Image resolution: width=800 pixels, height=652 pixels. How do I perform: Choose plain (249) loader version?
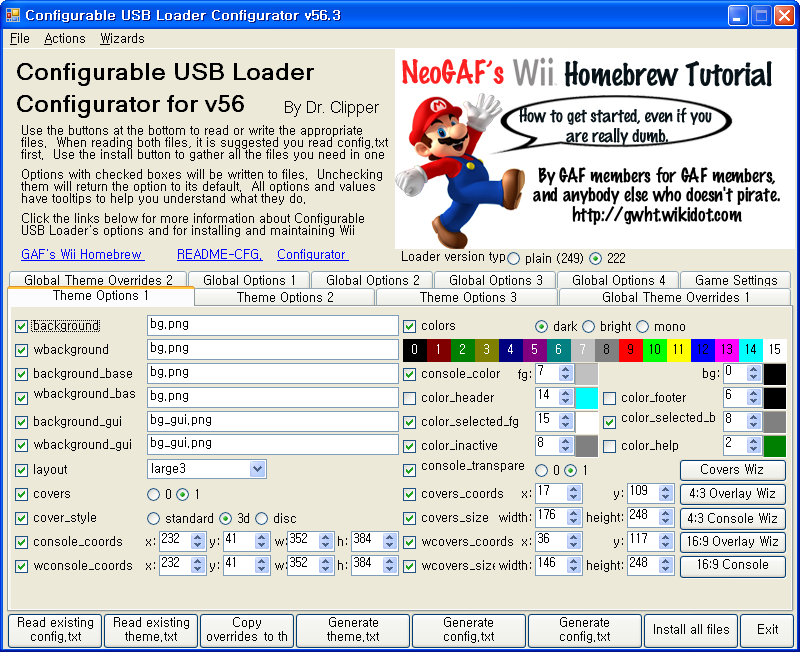514,259
